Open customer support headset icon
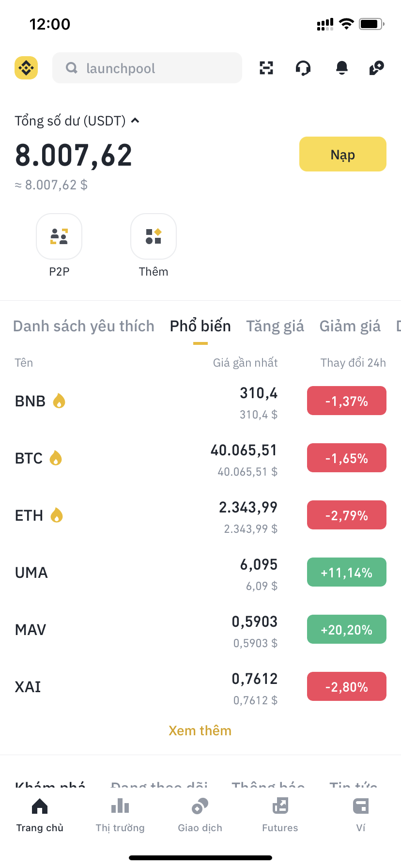The image size is (401, 868). [303, 68]
